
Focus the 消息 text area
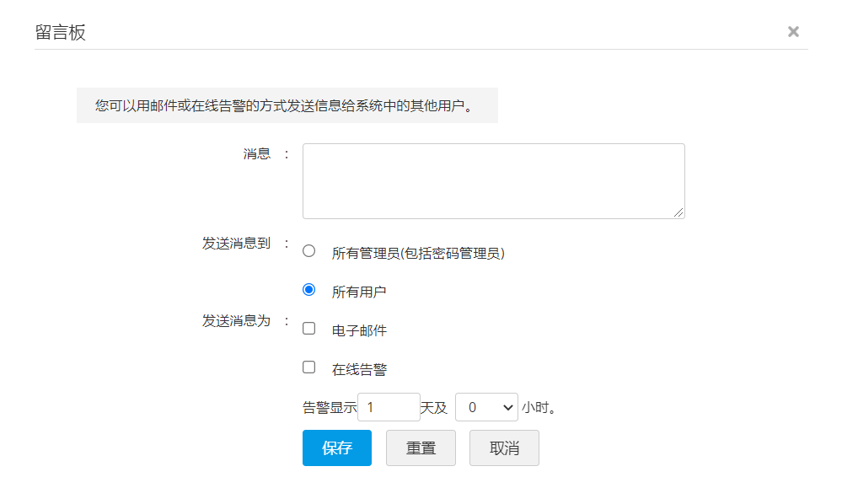tap(493, 180)
